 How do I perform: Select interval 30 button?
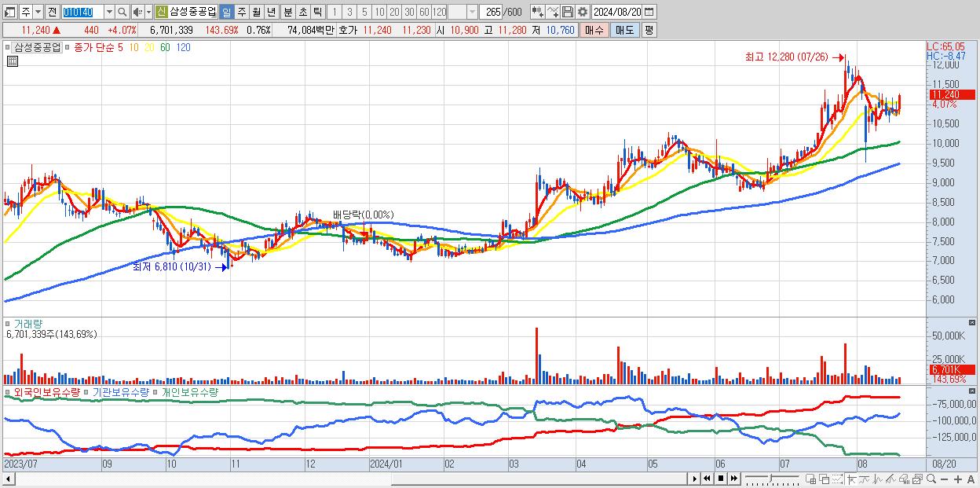click(x=409, y=12)
